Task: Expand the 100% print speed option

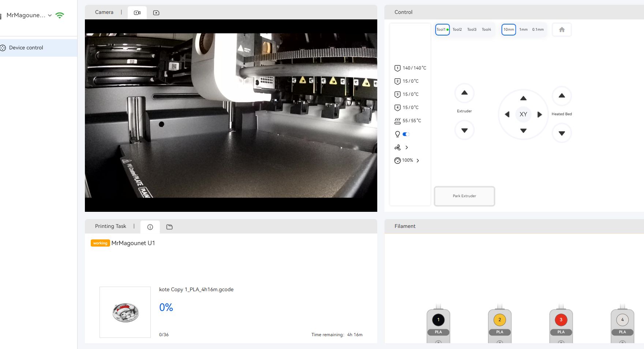Action: [x=418, y=161]
